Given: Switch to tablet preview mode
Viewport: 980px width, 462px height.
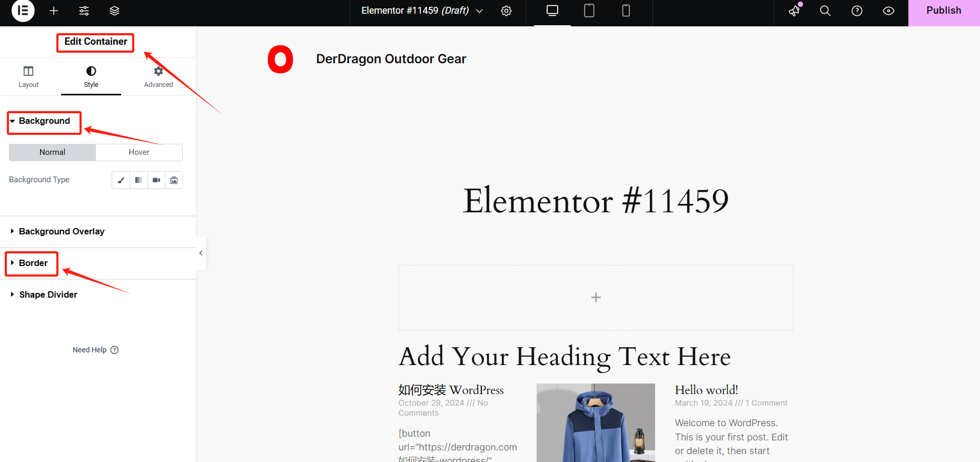Looking at the screenshot, I should coord(589,11).
